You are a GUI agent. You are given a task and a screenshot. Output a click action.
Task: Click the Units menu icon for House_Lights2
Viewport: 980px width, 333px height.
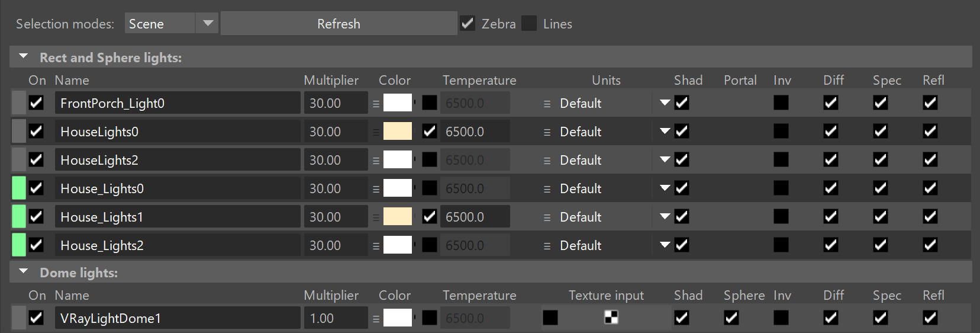(x=547, y=246)
